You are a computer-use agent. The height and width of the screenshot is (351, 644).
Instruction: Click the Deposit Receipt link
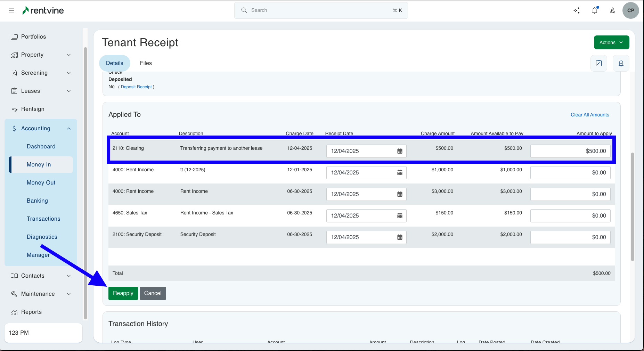click(136, 87)
